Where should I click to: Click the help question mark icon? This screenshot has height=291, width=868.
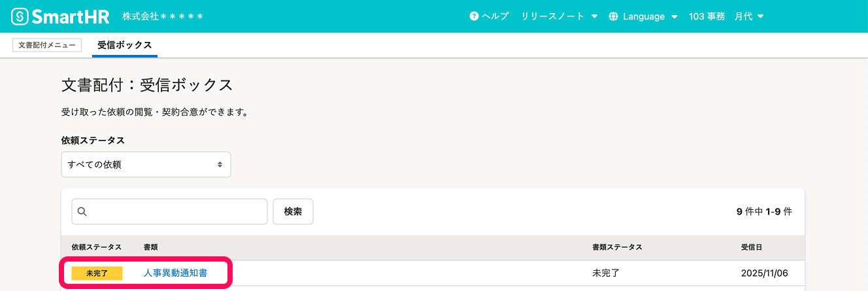(x=474, y=16)
